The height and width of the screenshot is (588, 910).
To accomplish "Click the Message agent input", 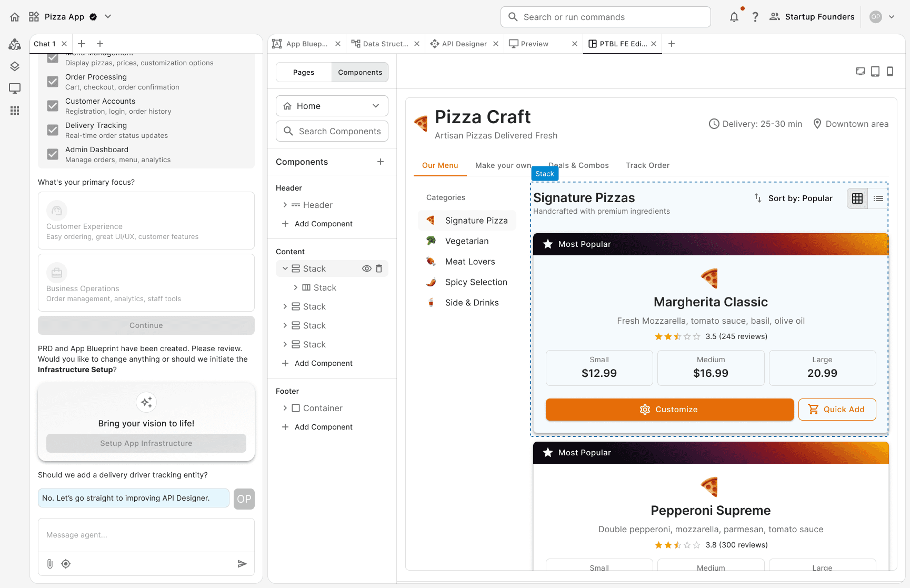I will click(x=146, y=535).
